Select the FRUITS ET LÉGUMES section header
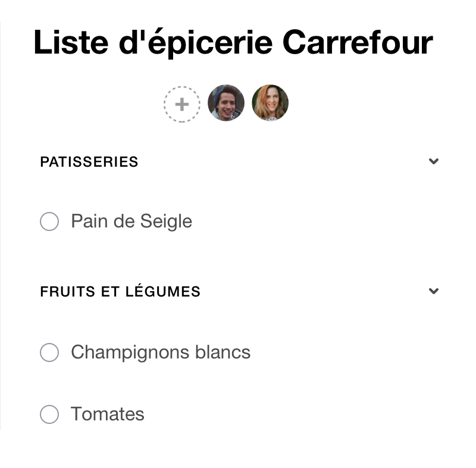476x468 pixels. click(120, 291)
